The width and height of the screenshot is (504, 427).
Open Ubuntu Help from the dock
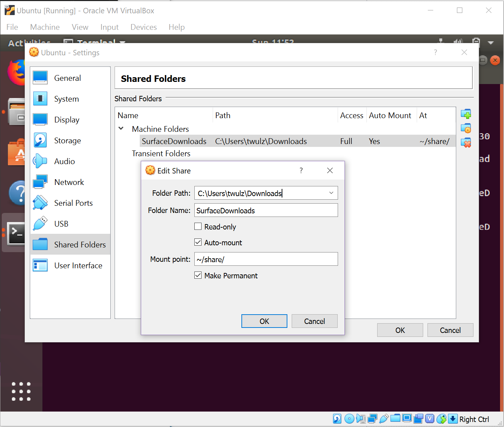[17, 193]
